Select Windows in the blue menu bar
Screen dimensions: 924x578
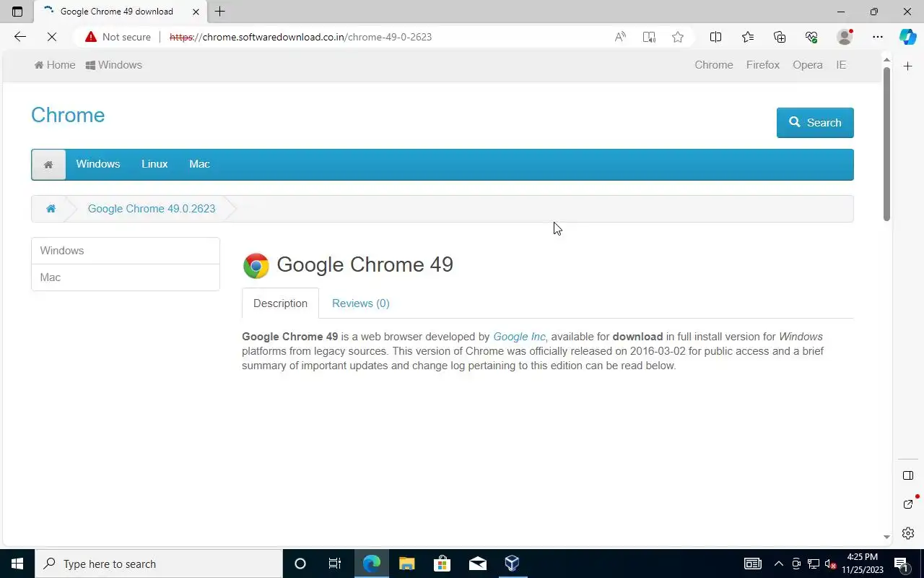point(98,164)
